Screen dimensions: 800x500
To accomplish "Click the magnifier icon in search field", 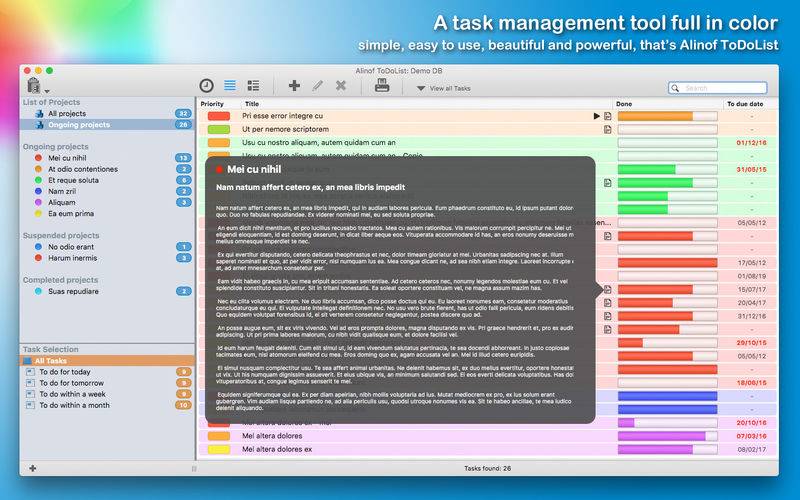I will pyautogui.click(x=676, y=88).
